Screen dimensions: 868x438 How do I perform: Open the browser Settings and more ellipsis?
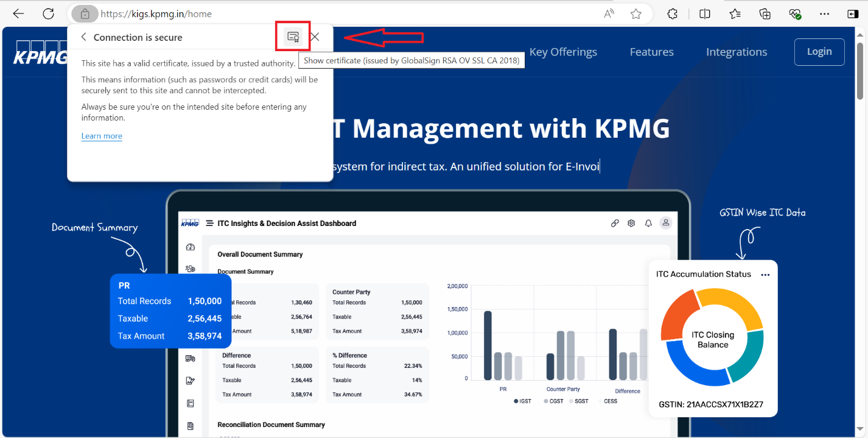(825, 13)
